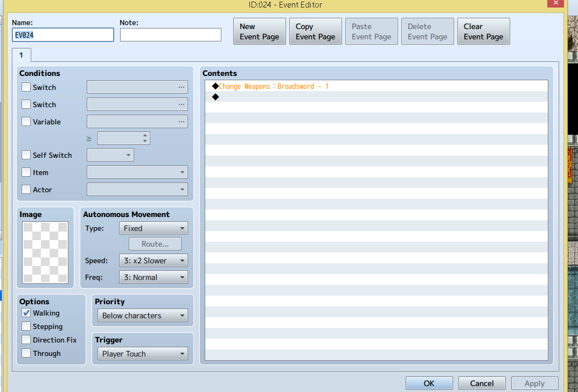Click the Copy Event Page button
Screen dimensions: 578x392
(316, 31)
